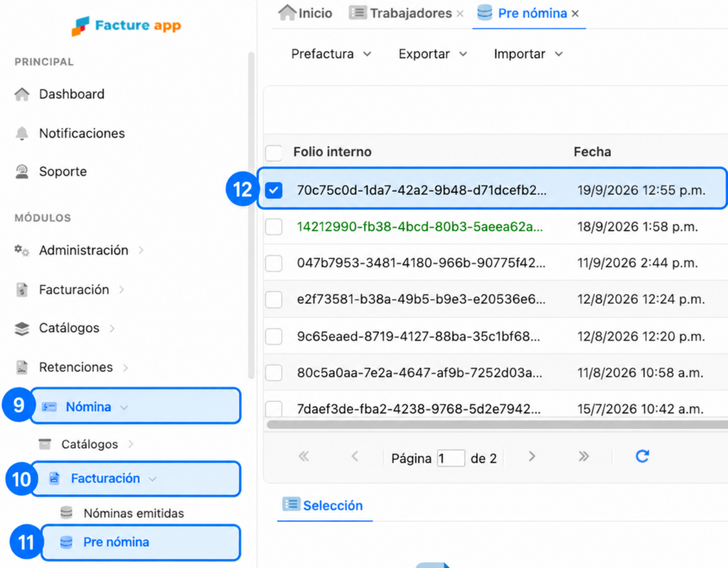This screenshot has width=728, height=568.
Task: Click the Nómina Catálogos archive icon
Action: 45,444
